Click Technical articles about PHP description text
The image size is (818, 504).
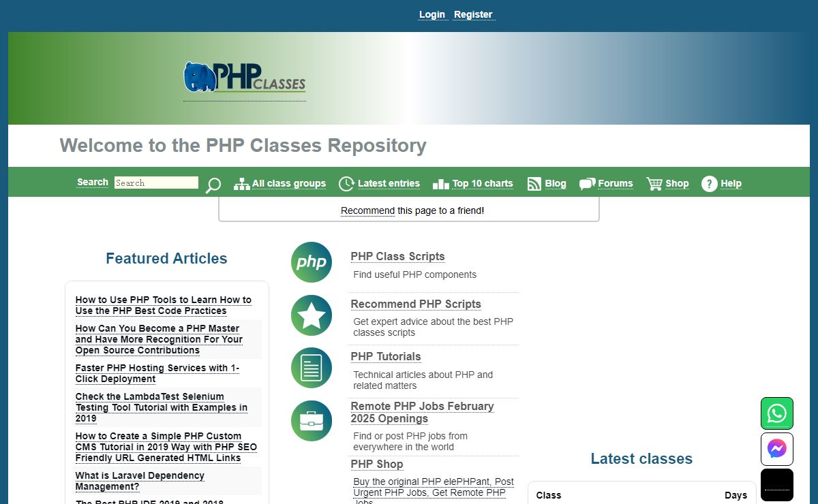pyautogui.click(x=423, y=380)
